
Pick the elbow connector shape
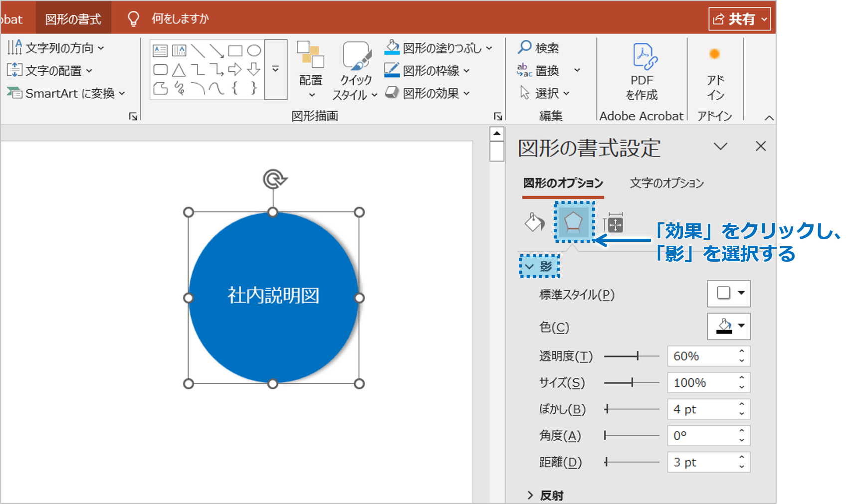tap(198, 69)
